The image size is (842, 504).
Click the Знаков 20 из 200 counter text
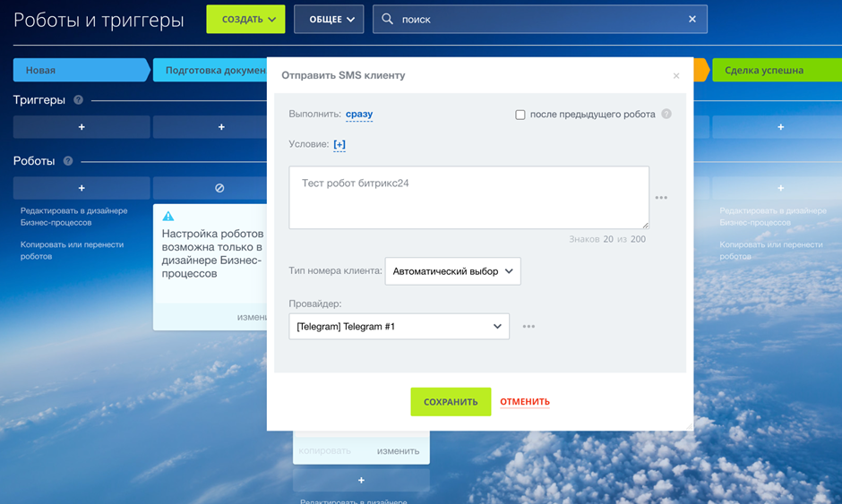pyautogui.click(x=607, y=239)
